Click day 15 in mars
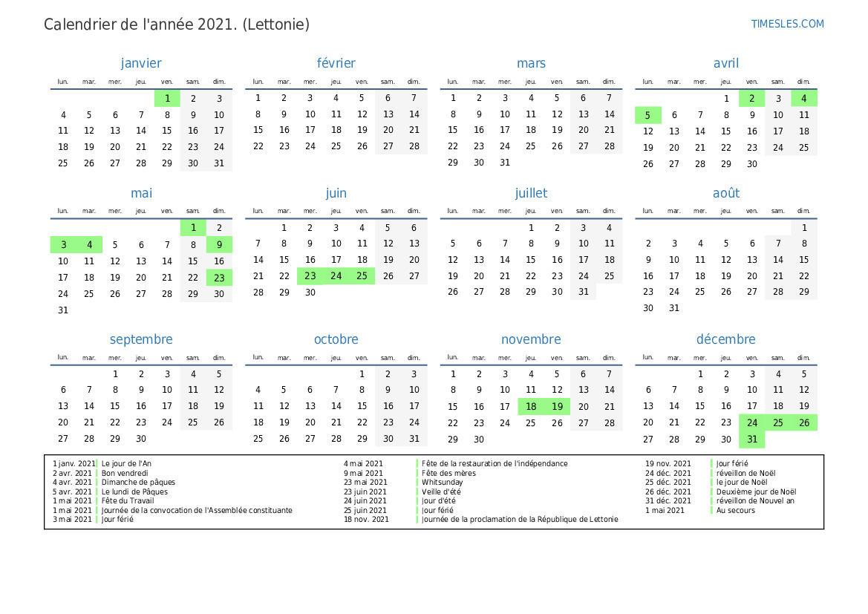Viewport: 868px width, 614px height. pyautogui.click(x=453, y=131)
